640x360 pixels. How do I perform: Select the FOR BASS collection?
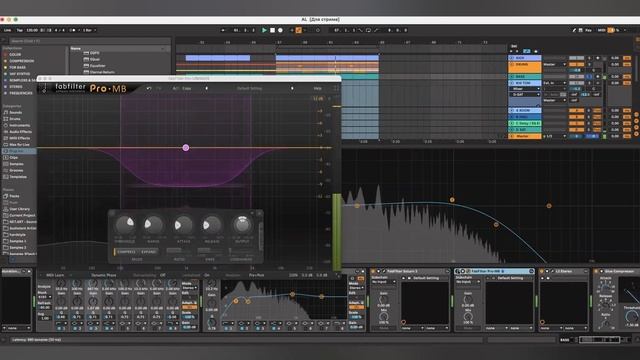click(x=18, y=67)
